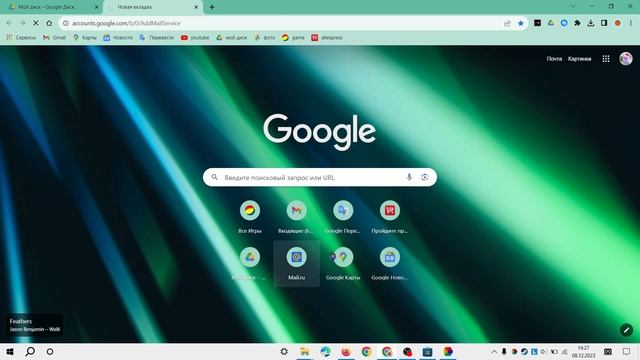View site information icon in address bar
The width and height of the screenshot is (640, 360).
tap(66, 23)
